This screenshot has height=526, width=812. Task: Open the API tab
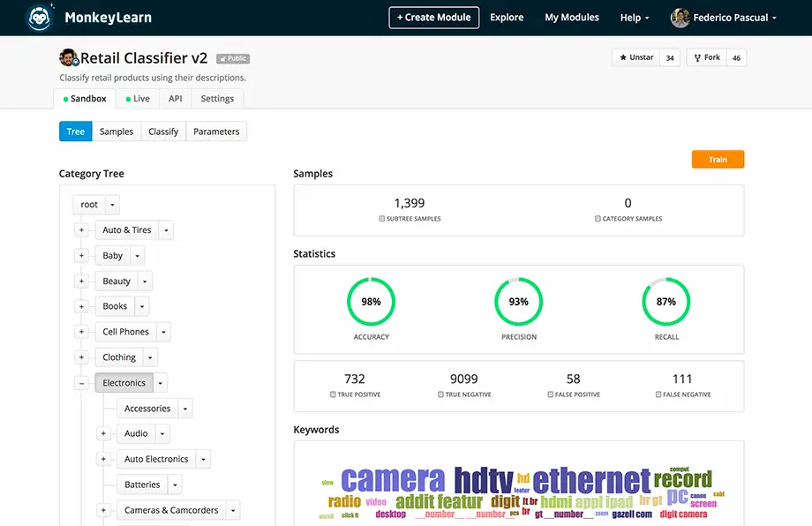175,99
